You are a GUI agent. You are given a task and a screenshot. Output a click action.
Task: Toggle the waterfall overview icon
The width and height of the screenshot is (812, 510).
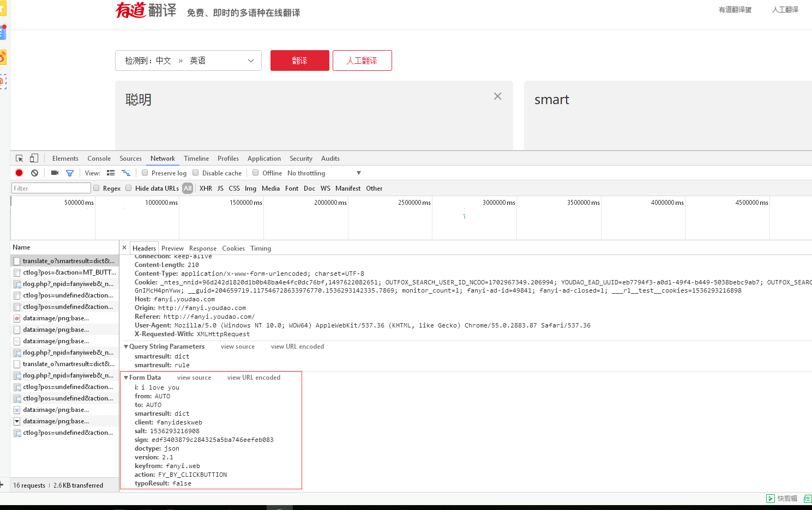tap(126, 173)
